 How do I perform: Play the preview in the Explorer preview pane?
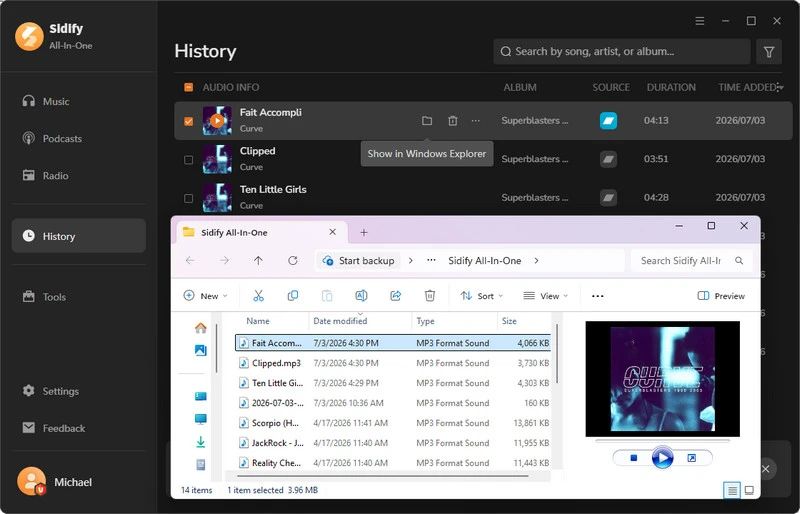point(662,458)
